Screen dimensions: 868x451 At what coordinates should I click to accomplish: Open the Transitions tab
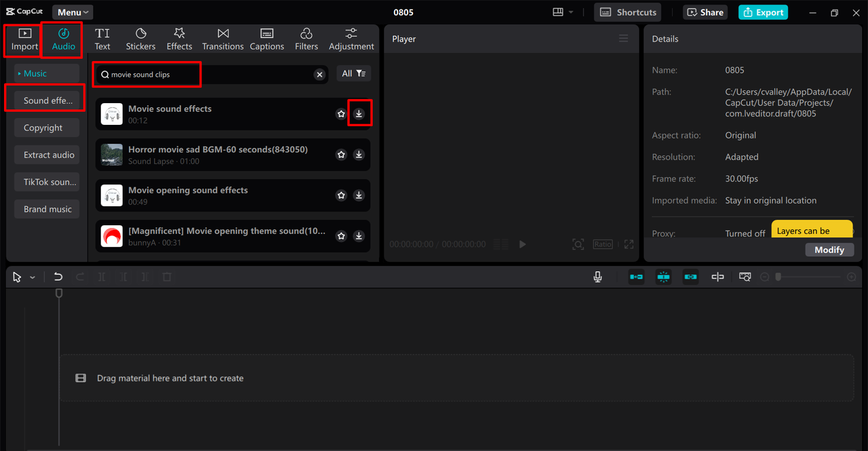click(222, 39)
